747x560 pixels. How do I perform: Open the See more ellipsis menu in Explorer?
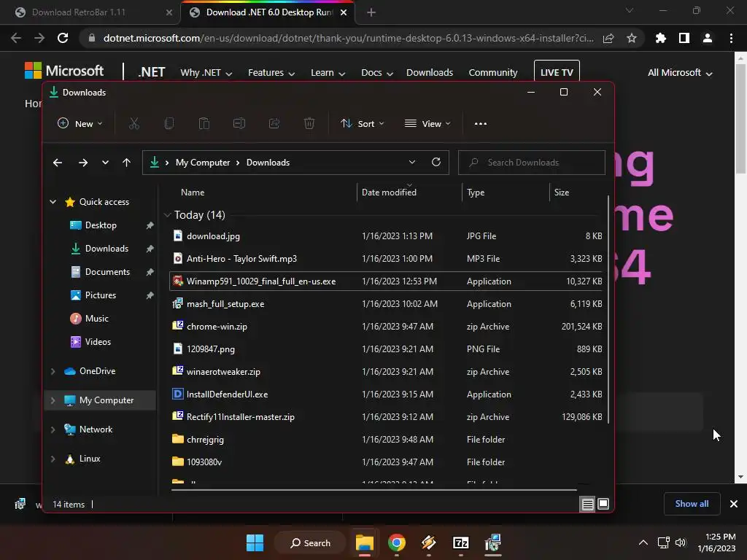[481, 124]
